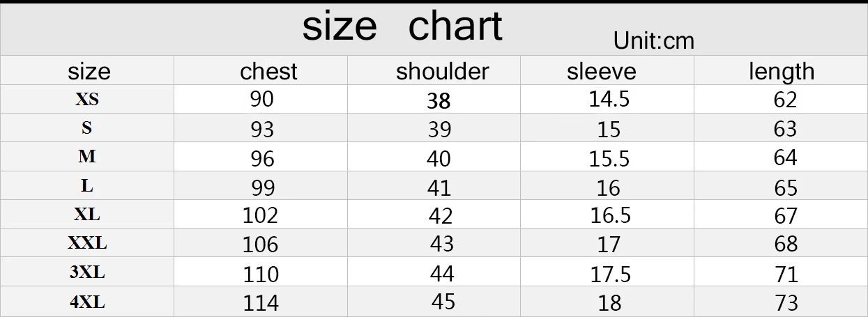Click the "size chart" title
This screenshot has width=868, height=317.
[402, 26]
